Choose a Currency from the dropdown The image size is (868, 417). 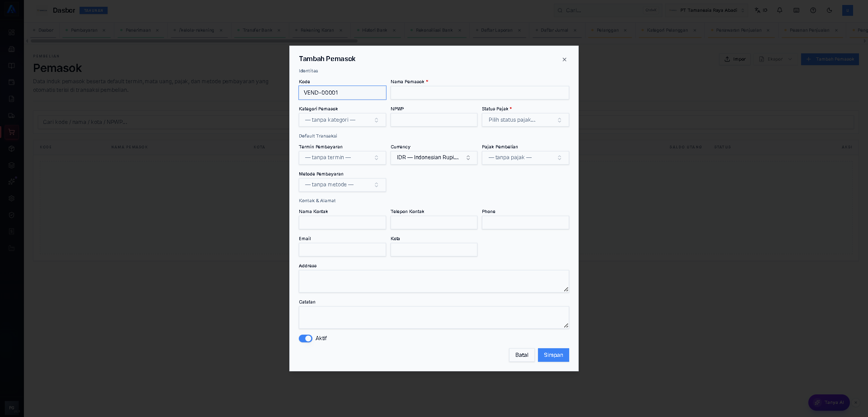tap(434, 157)
